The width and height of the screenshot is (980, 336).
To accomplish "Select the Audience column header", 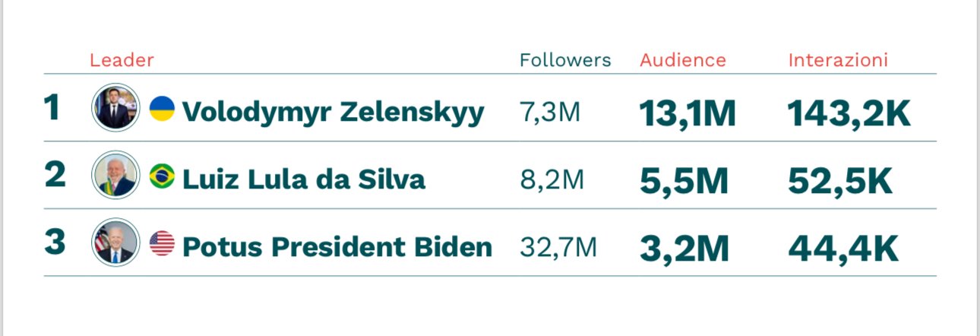I will (x=683, y=60).
